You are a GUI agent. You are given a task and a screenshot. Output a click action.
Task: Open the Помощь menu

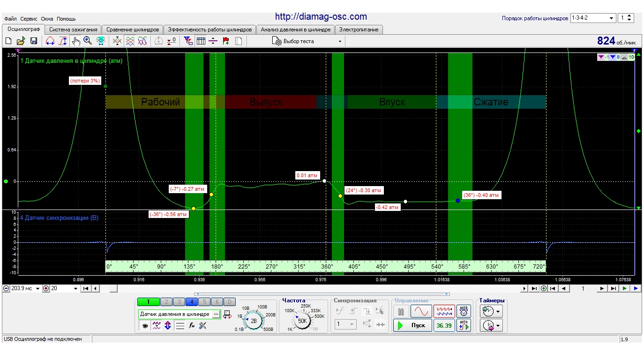coord(66,19)
